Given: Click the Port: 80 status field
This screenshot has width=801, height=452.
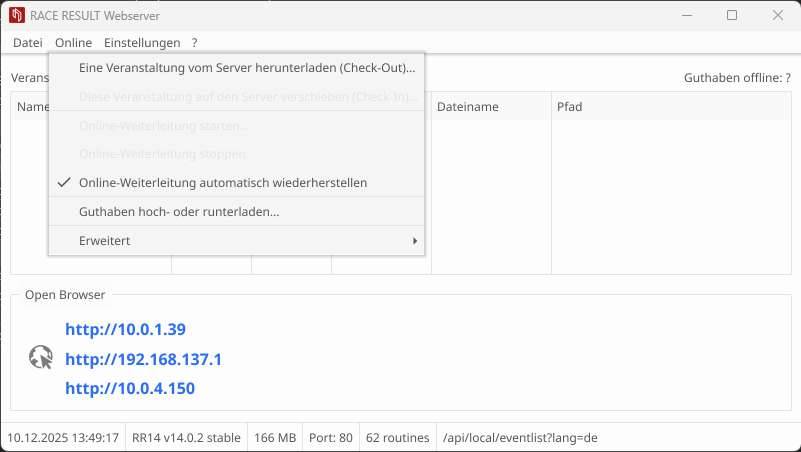Looking at the screenshot, I should pos(331,438).
